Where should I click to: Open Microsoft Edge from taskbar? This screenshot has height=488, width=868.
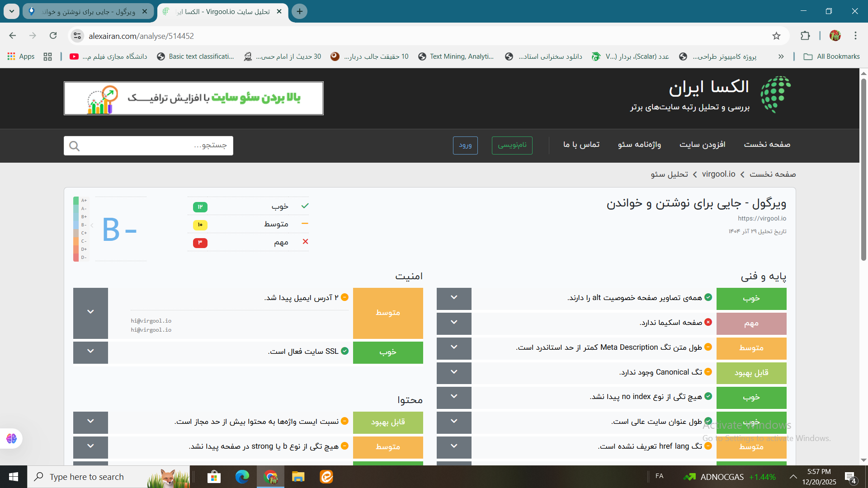(x=242, y=477)
